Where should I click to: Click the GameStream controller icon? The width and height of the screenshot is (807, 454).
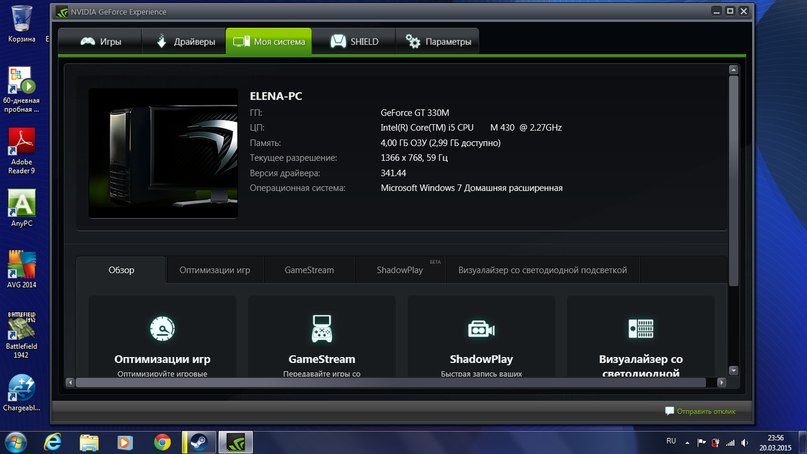click(322, 328)
